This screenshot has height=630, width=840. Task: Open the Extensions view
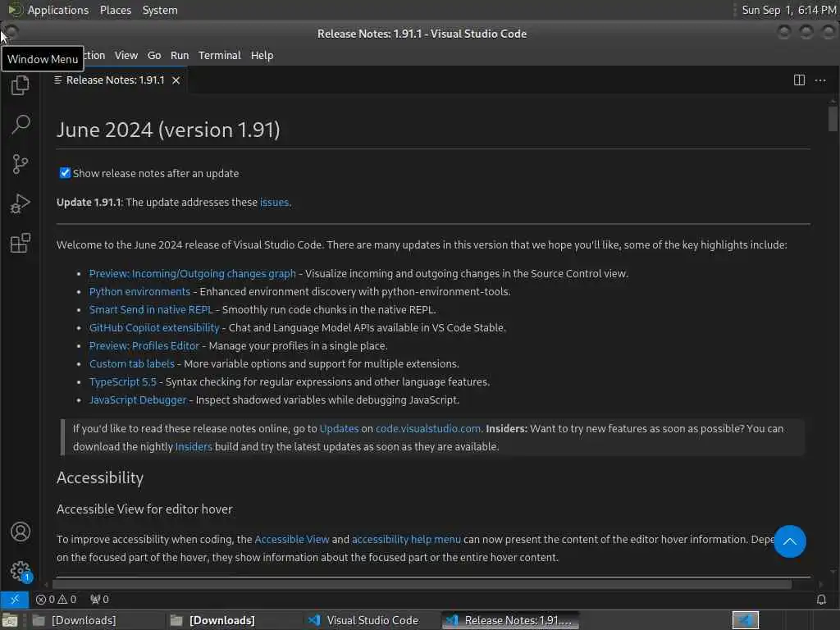pos(21,243)
